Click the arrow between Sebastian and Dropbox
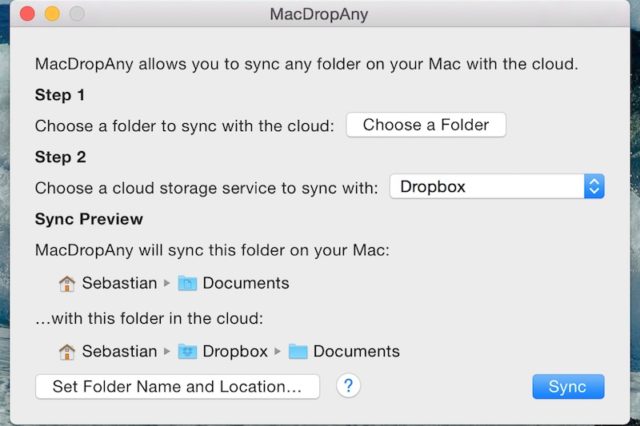The height and width of the screenshot is (426, 640). click(167, 352)
